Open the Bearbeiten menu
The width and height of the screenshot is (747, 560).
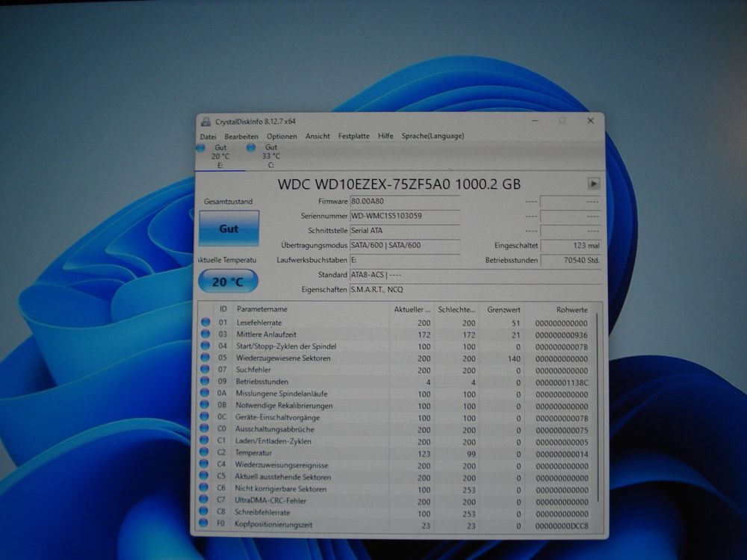tap(241, 136)
